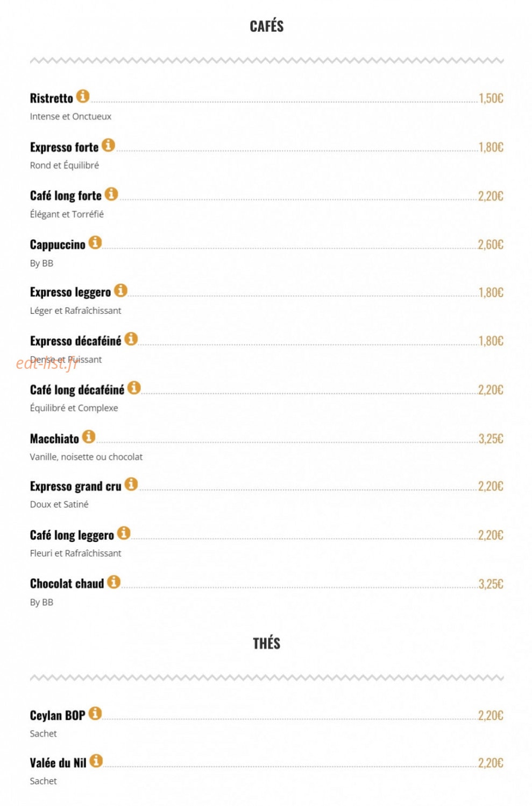
Task: Click the eat-list.fr watermark text
Action: 47,363
